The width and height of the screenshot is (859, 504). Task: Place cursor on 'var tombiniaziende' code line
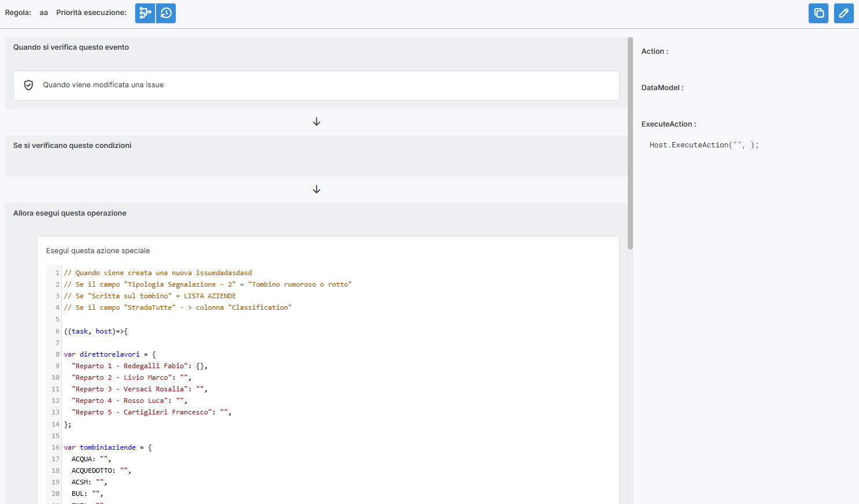point(108,447)
